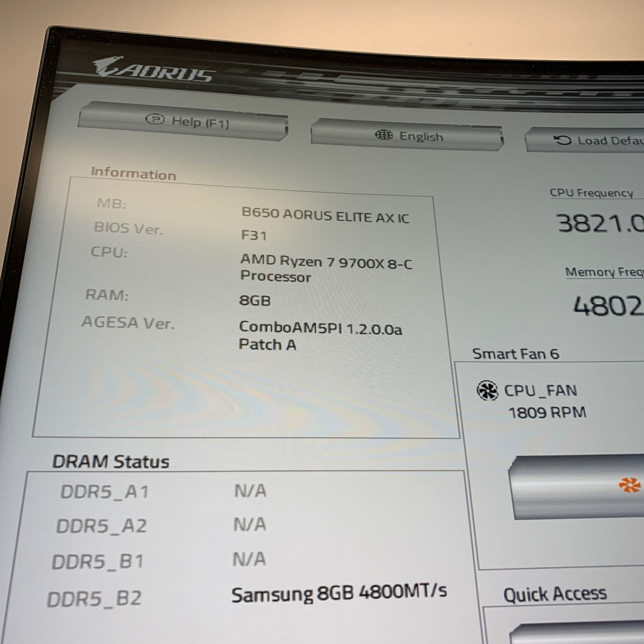Click the CPU Frequency label
Screen dimensions: 644x644
[x=591, y=193]
